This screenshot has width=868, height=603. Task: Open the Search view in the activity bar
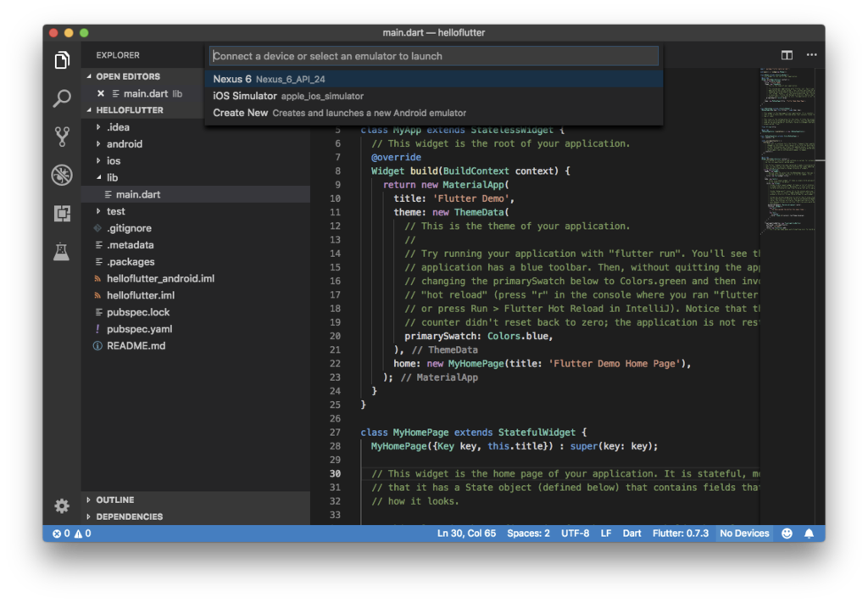pyautogui.click(x=62, y=98)
